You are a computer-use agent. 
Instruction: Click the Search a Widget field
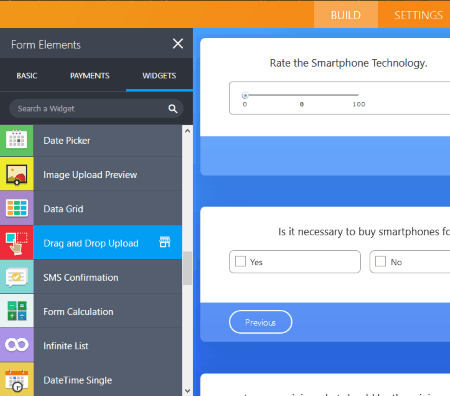[96, 109]
